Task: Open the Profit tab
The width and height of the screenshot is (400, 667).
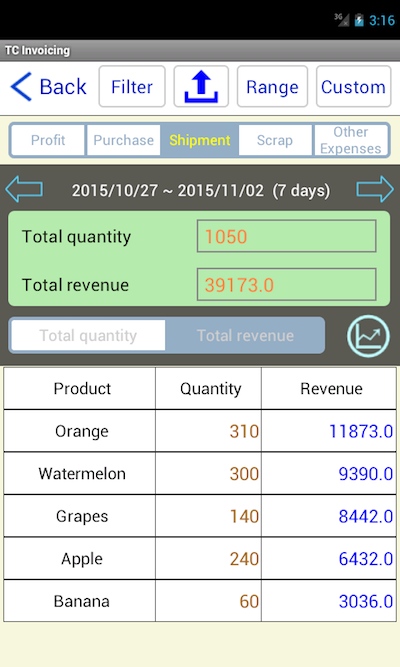Action: click(x=48, y=140)
